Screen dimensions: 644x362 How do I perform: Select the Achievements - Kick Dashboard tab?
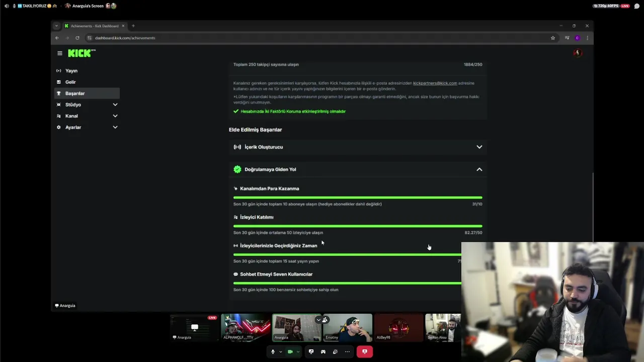tap(94, 26)
